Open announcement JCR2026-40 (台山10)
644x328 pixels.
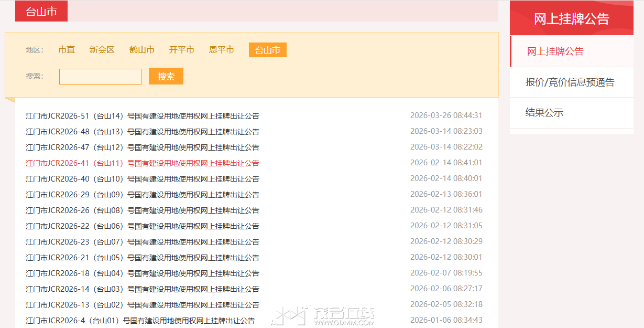click(143, 179)
